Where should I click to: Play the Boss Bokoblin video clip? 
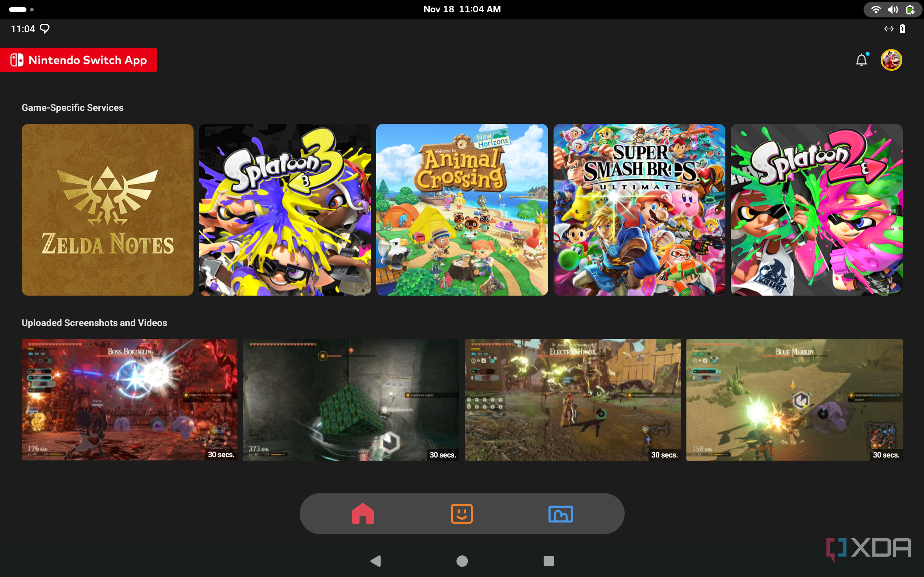(x=129, y=399)
